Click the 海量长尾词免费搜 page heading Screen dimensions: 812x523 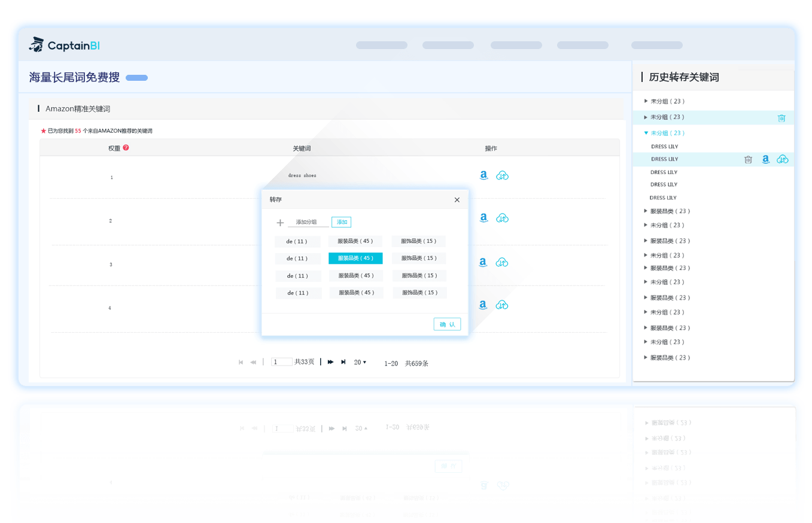click(x=74, y=77)
